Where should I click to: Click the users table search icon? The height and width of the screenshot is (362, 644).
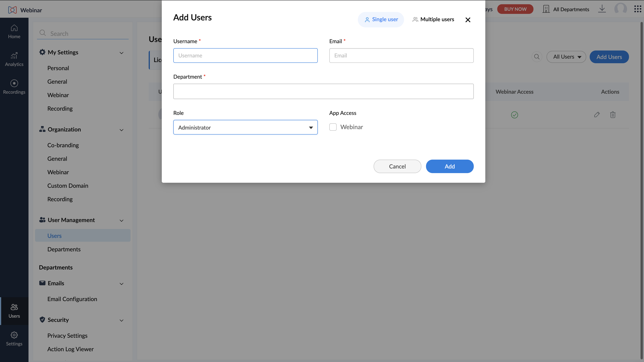click(x=537, y=57)
